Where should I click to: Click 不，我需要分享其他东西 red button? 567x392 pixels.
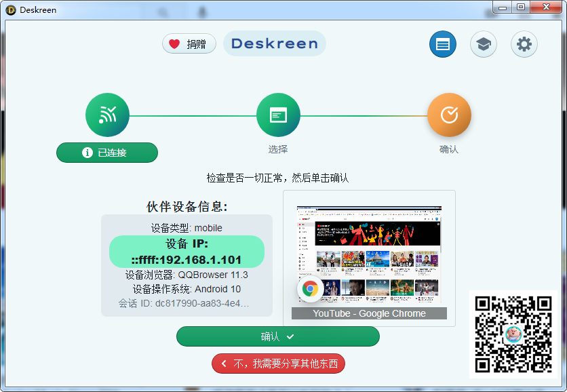pyautogui.click(x=278, y=364)
